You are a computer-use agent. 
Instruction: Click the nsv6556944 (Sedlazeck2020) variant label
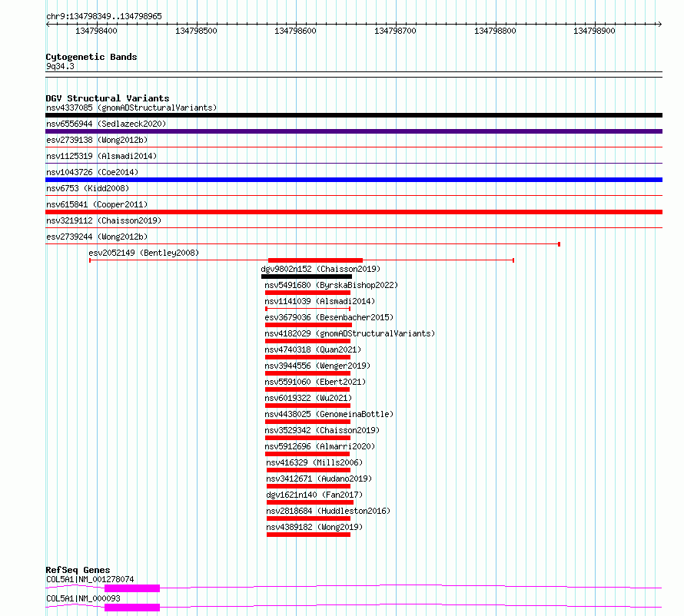106,124
